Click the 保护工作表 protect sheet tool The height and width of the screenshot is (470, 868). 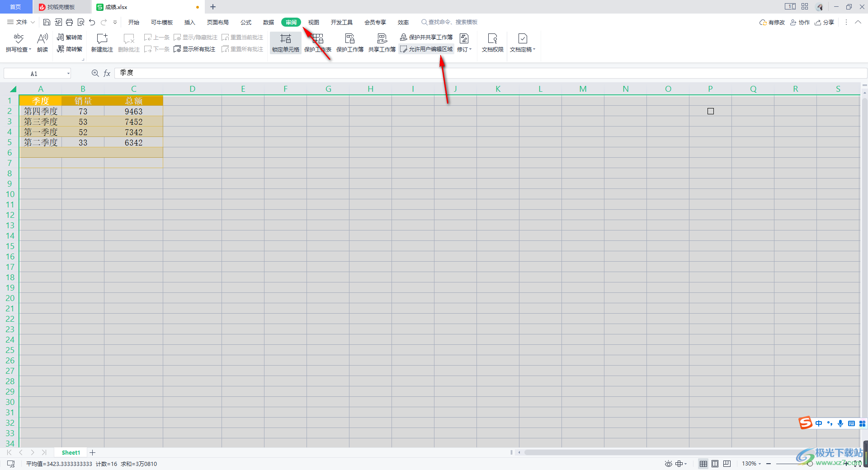pos(318,43)
